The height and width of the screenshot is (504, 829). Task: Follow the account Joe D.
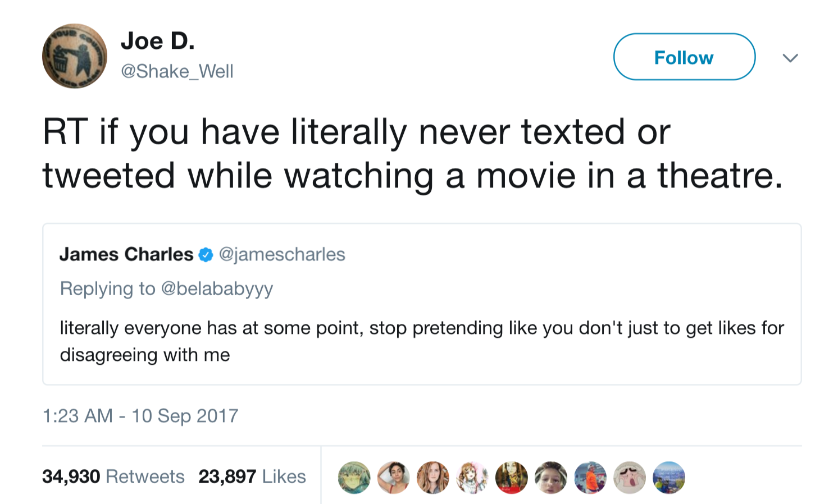(684, 57)
